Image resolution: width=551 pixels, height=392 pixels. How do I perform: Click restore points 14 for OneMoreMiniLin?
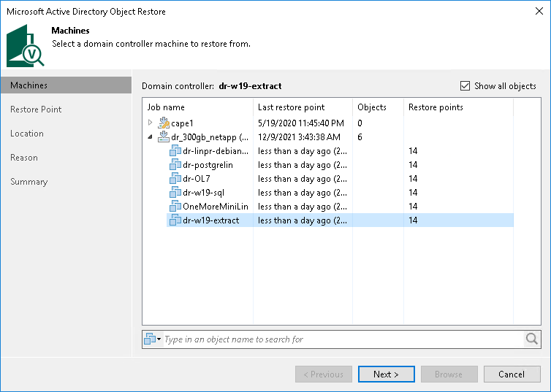click(413, 207)
